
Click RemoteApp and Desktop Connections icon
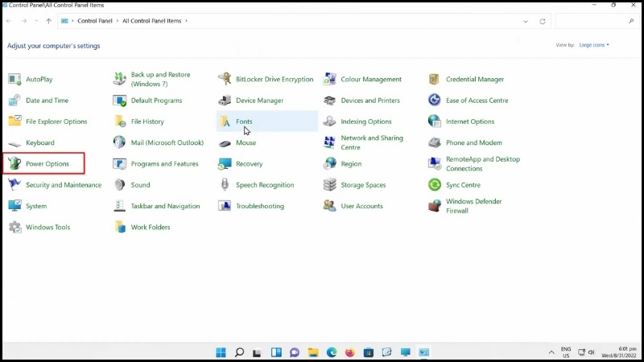(434, 164)
